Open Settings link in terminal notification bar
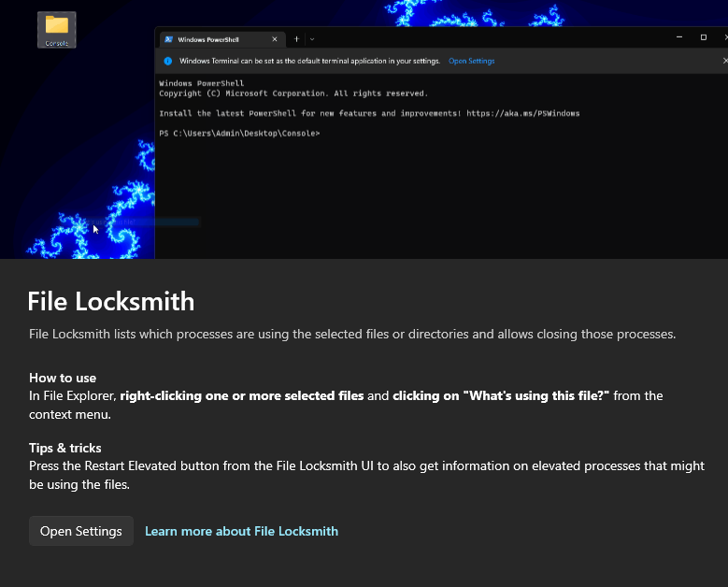Screen dimensions: 728x587 (x=471, y=61)
